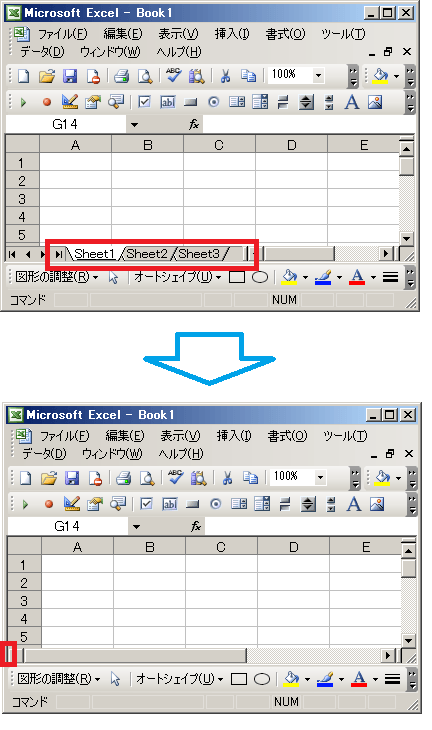Open ファイル(F) menu in upper Excel window

coord(63,34)
